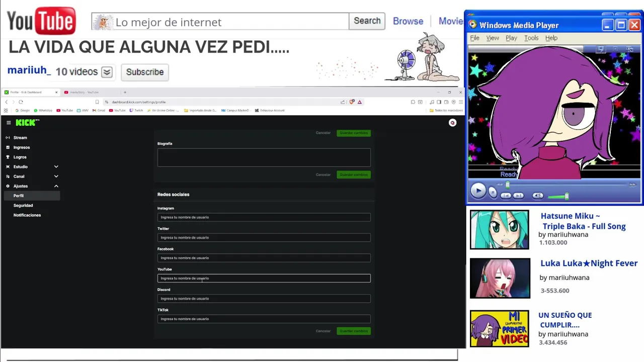Open a new browser tab with plus
This screenshot has width=644, height=362.
125,92
